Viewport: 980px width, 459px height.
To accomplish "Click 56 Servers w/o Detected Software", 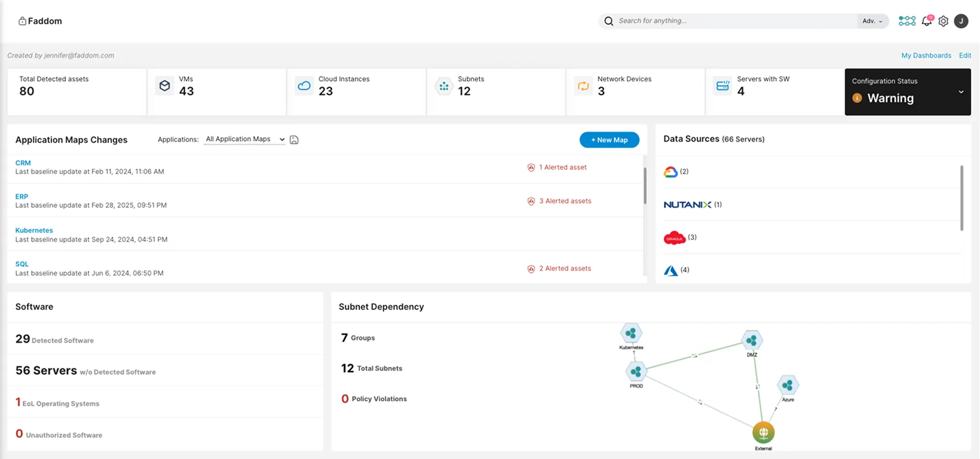I will click(x=165, y=371).
